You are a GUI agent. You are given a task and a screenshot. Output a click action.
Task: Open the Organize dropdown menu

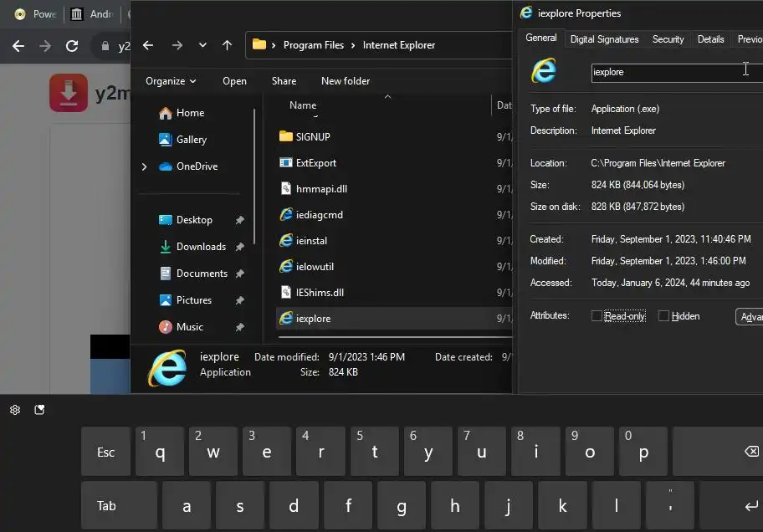[171, 81]
